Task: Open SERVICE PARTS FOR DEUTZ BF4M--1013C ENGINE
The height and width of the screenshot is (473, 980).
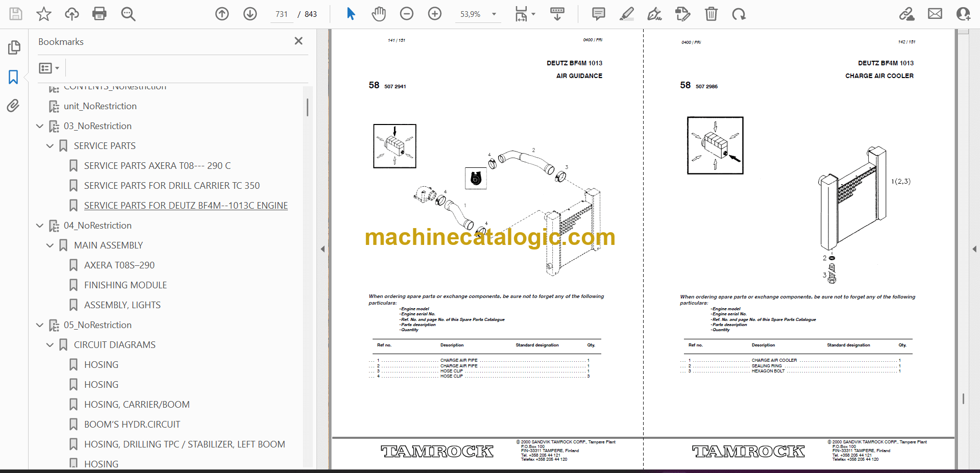Action: (186, 206)
